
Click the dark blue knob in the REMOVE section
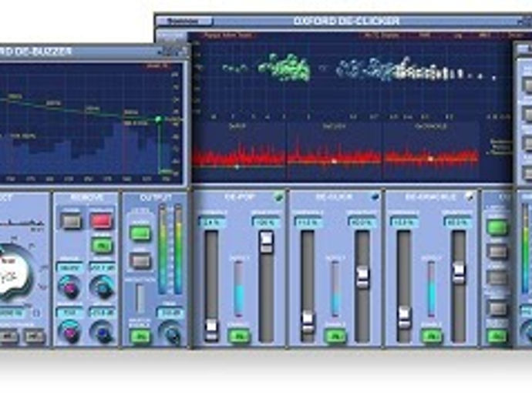(102, 332)
